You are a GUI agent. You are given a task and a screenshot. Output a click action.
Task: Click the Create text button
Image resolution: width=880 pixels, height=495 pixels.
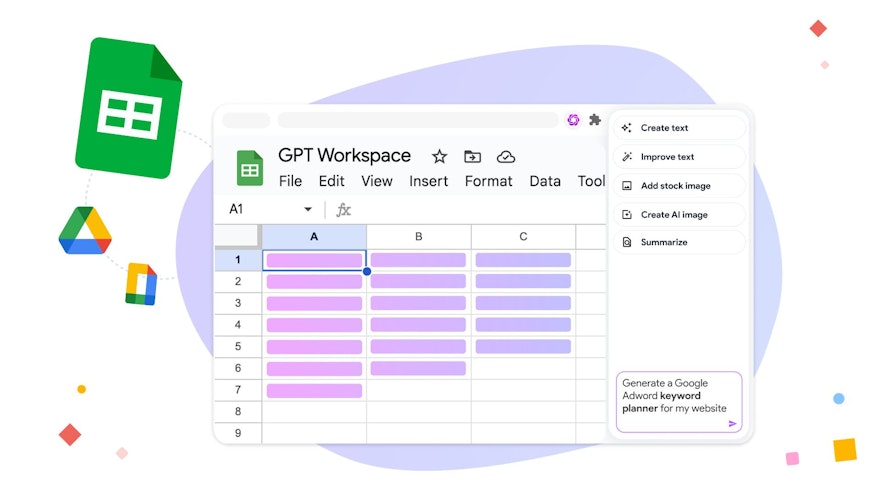point(679,128)
